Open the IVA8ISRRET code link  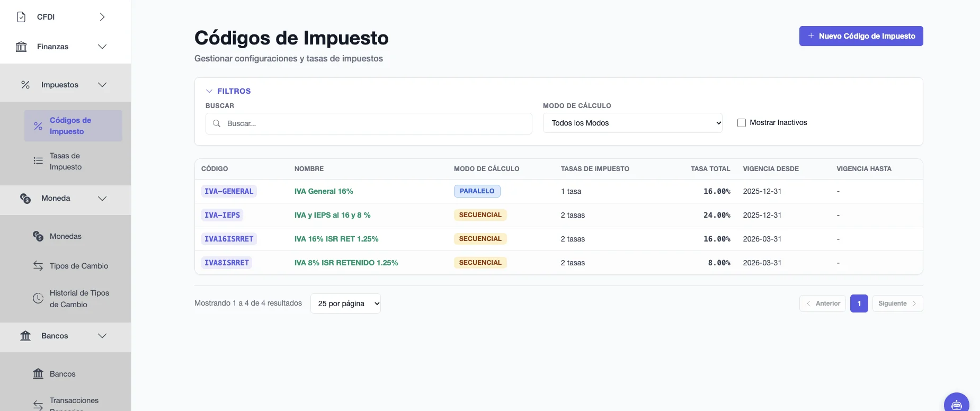[227, 263]
